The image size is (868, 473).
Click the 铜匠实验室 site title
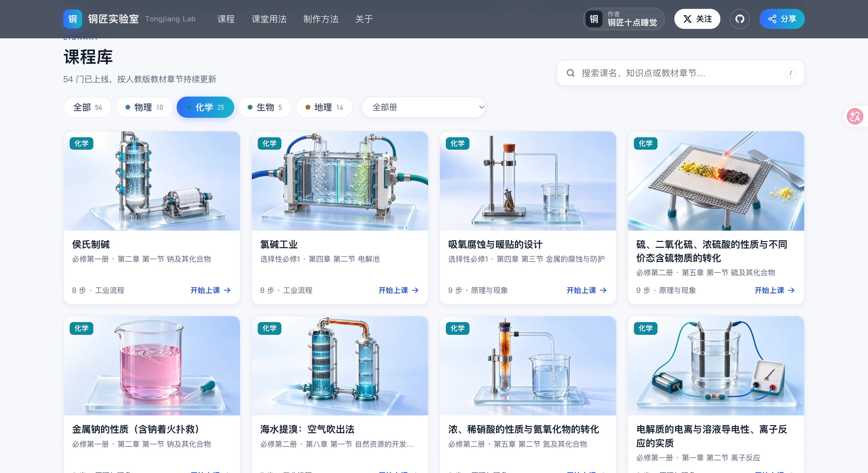click(113, 19)
